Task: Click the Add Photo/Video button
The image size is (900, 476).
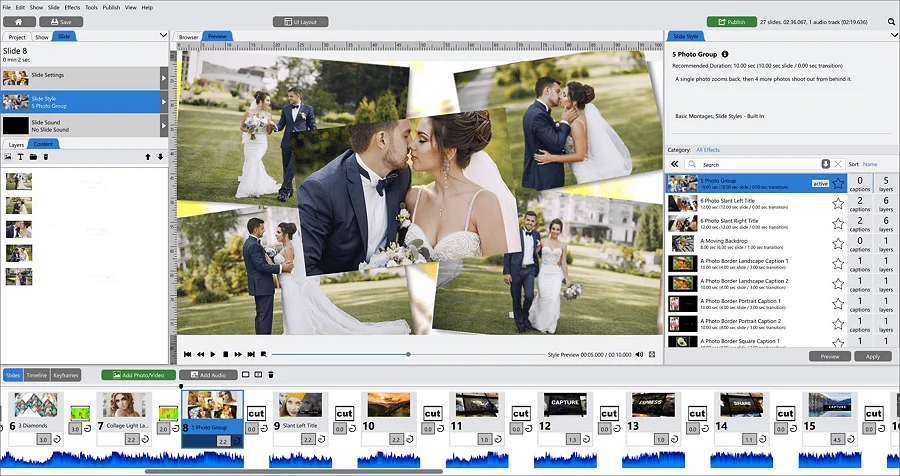Action: [138, 375]
